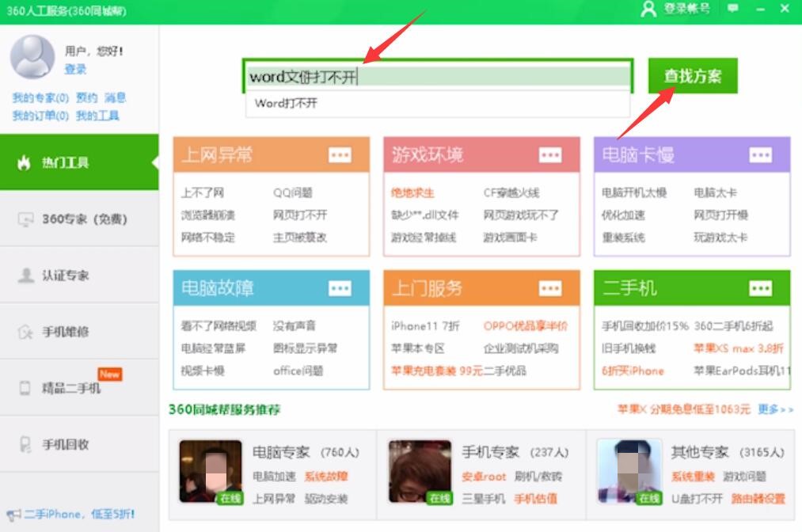
Task: Open the 热门工具 sidebar tab
Action: pyautogui.click(x=79, y=162)
